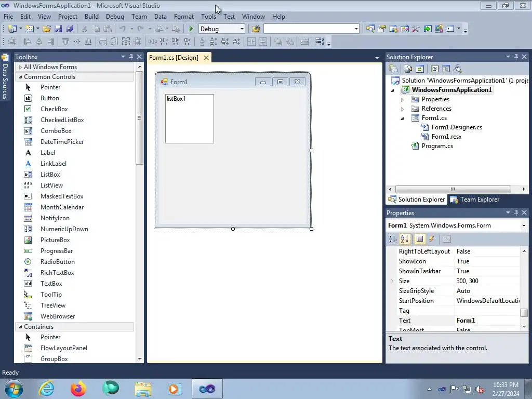Select the RadioButton control in Toolbox
Image resolution: width=532 pixels, height=399 pixels.
pyautogui.click(x=58, y=262)
